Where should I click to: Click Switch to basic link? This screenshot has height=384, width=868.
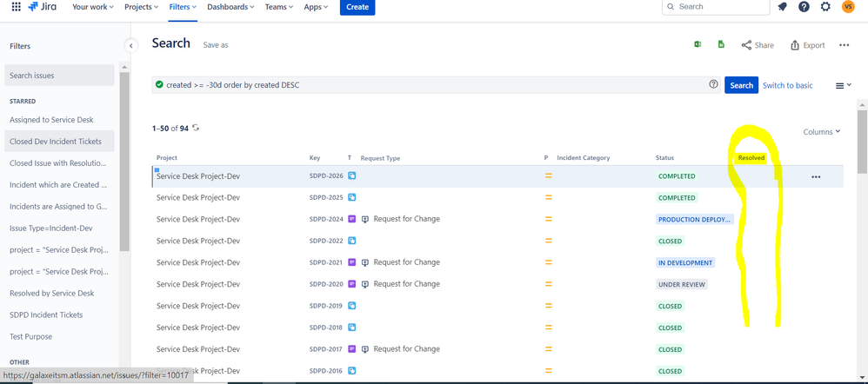pyautogui.click(x=788, y=85)
